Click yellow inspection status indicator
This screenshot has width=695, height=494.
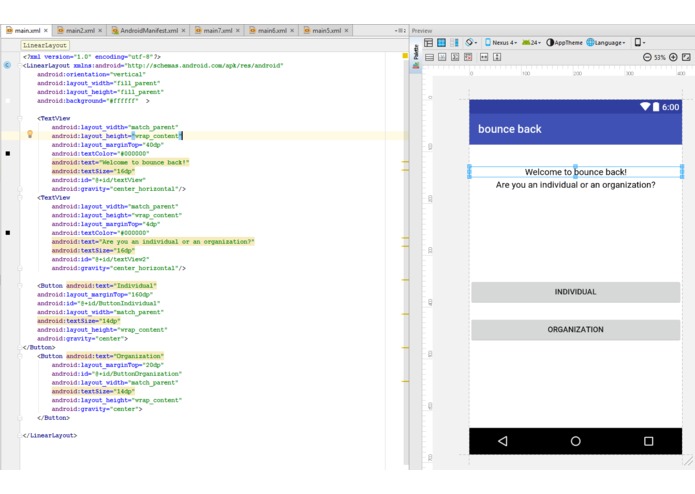[405, 56]
